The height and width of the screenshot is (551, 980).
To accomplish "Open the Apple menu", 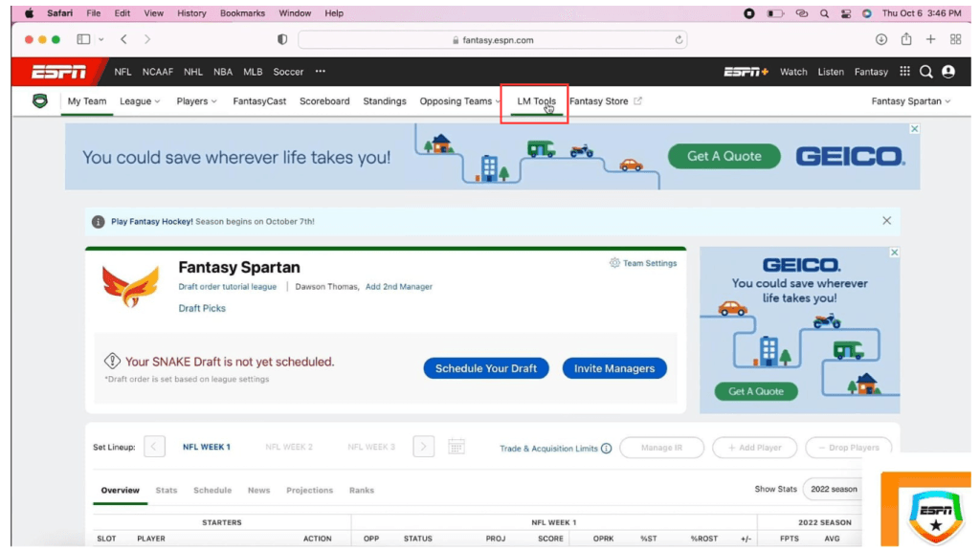I will (x=29, y=13).
